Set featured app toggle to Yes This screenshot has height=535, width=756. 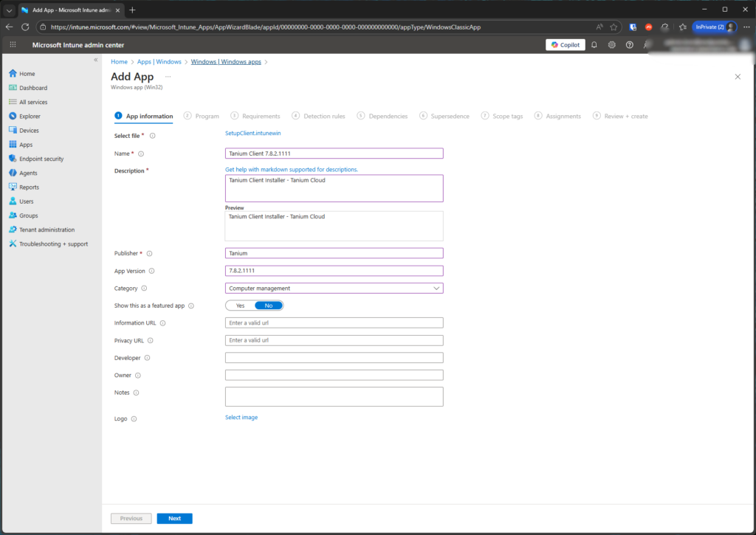(x=240, y=306)
